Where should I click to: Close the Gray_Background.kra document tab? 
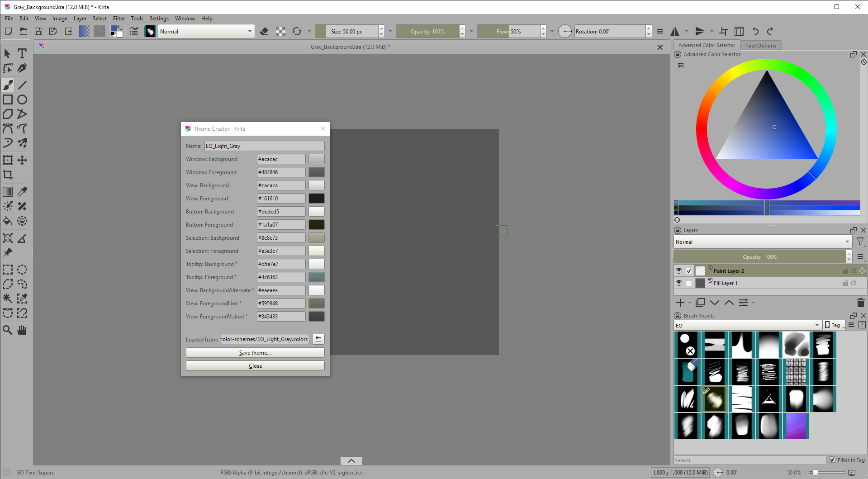coord(660,47)
